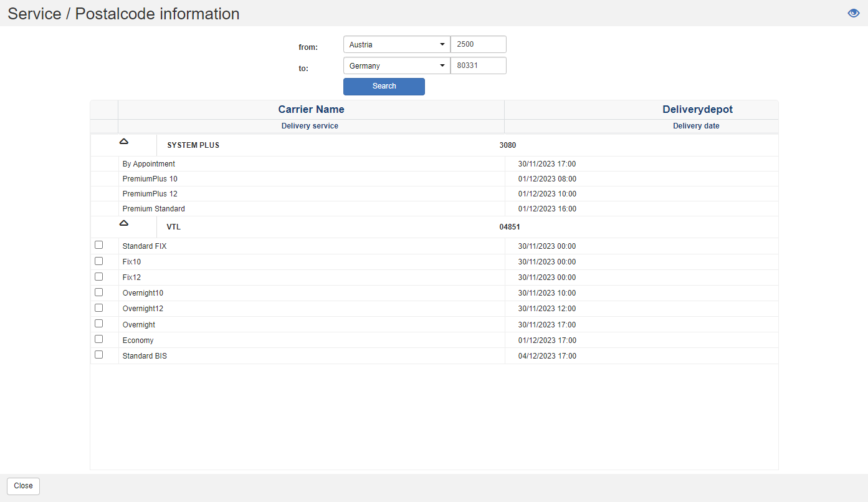Select the PremiumPlus 10 service row
The image size is (868, 502).
[150, 179]
